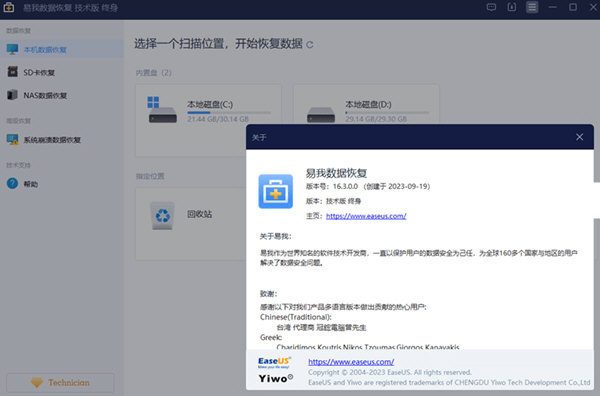Click the 版本: 技术版 终身 text
This screenshot has width=600, height=396.
point(333,201)
